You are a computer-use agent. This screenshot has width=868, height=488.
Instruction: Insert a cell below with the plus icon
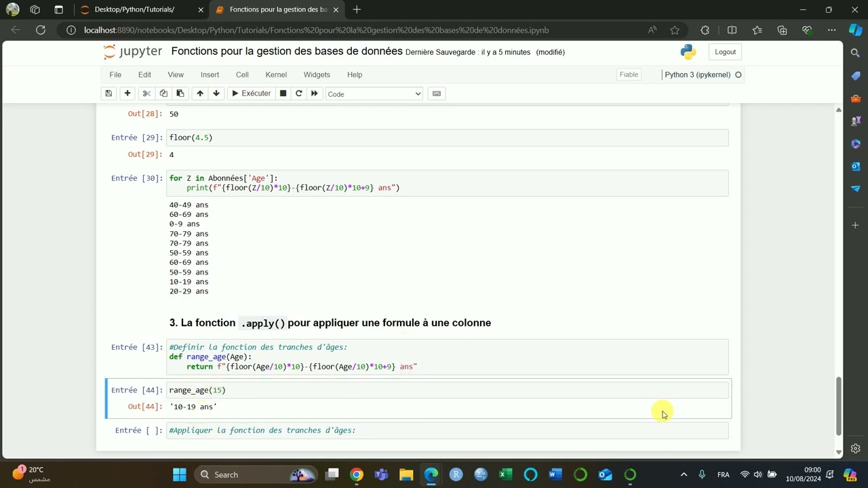pos(127,94)
